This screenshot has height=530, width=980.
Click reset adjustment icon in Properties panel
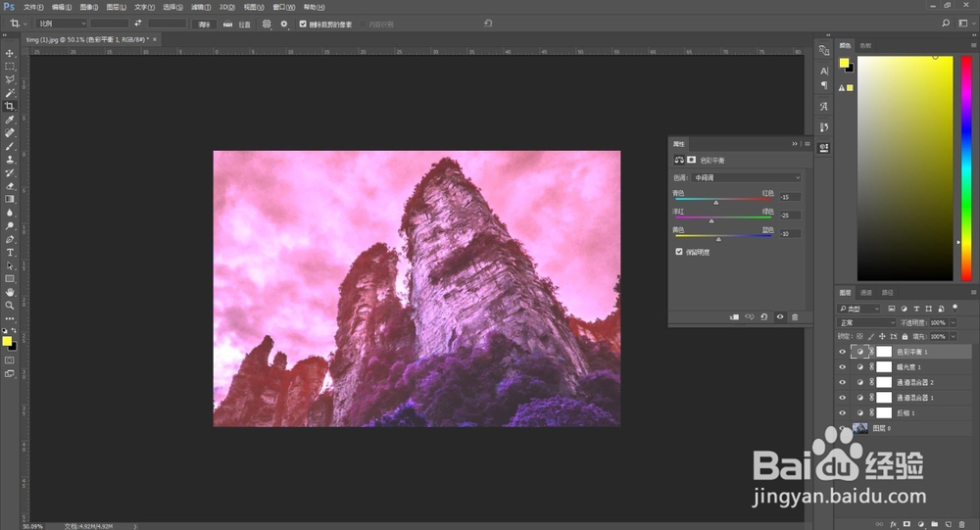[764, 316]
